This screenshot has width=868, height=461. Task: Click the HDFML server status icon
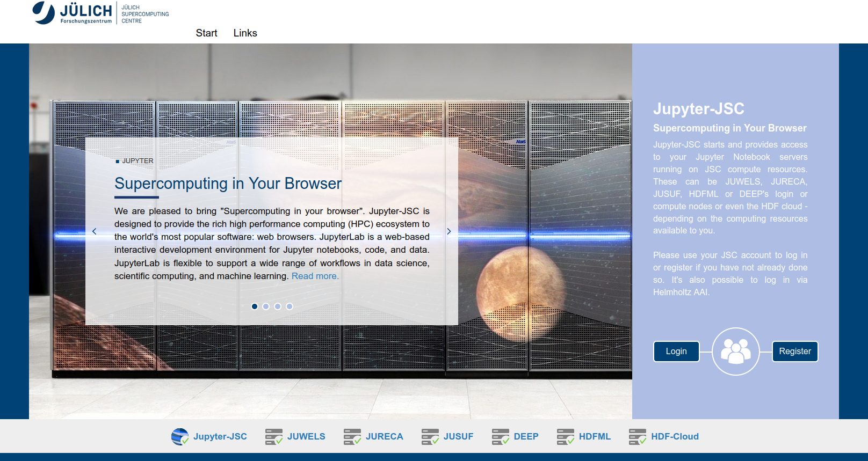[566, 437]
